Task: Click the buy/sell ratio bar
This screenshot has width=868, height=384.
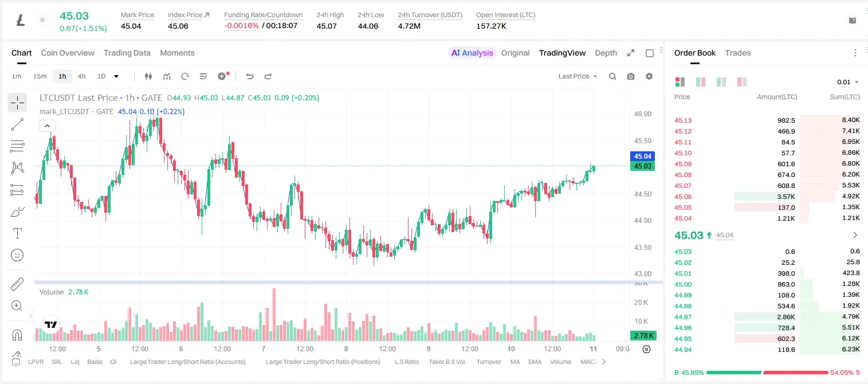Action: click(x=768, y=373)
